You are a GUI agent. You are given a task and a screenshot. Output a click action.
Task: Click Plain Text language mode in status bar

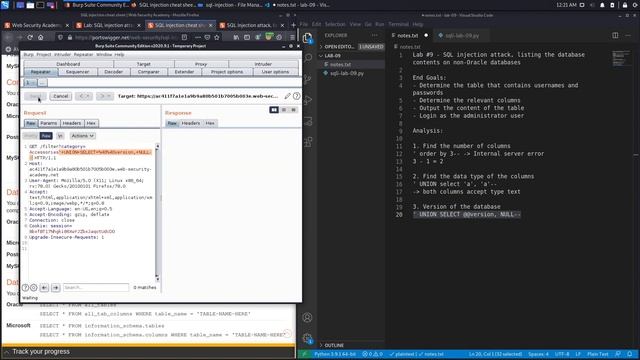point(598,354)
